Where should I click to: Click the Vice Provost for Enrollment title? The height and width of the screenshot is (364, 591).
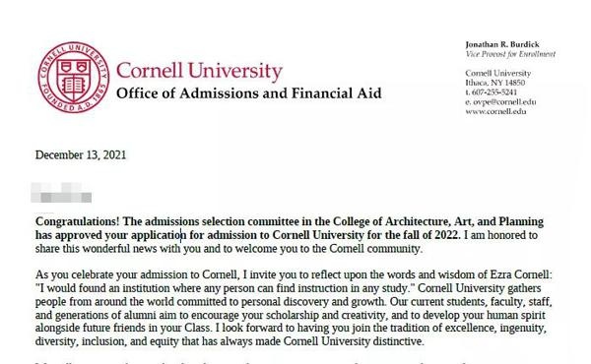[x=510, y=54]
